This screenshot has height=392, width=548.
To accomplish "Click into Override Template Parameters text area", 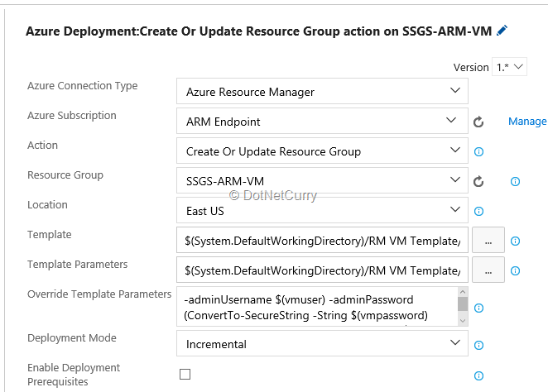I will [317, 307].
